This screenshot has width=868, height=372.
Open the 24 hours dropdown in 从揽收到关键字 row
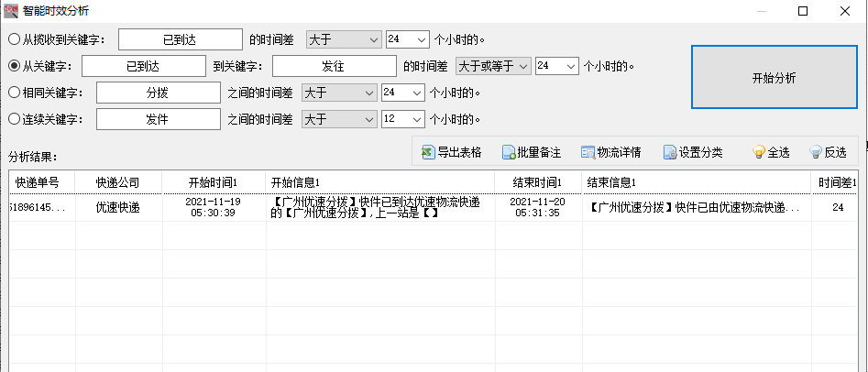pos(408,39)
